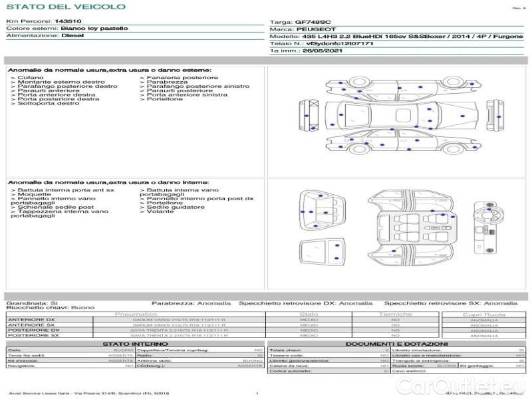Viewport: 532px width, 399px height.
Task: Click the STATO DEL VEICOLO title
Action: click(x=65, y=7)
